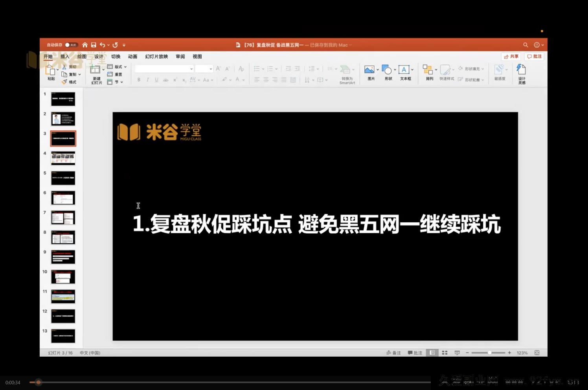The height and width of the screenshot is (390, 588).
Task: Toggle bold formatting on selected text
Action: point(138,80)
